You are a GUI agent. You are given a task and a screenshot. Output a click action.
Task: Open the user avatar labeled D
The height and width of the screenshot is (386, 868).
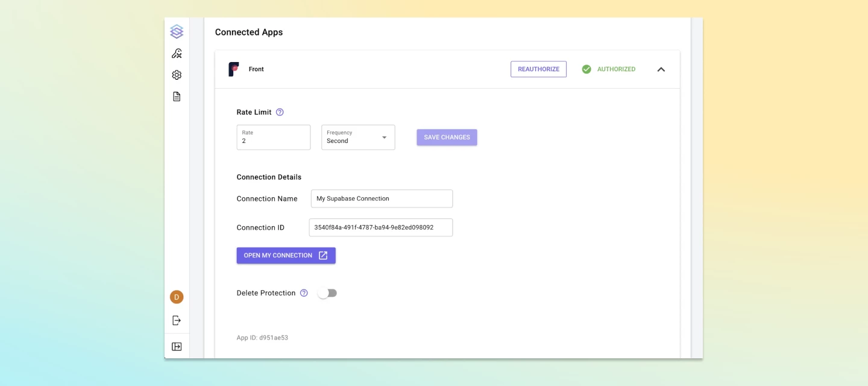point(177,297)
